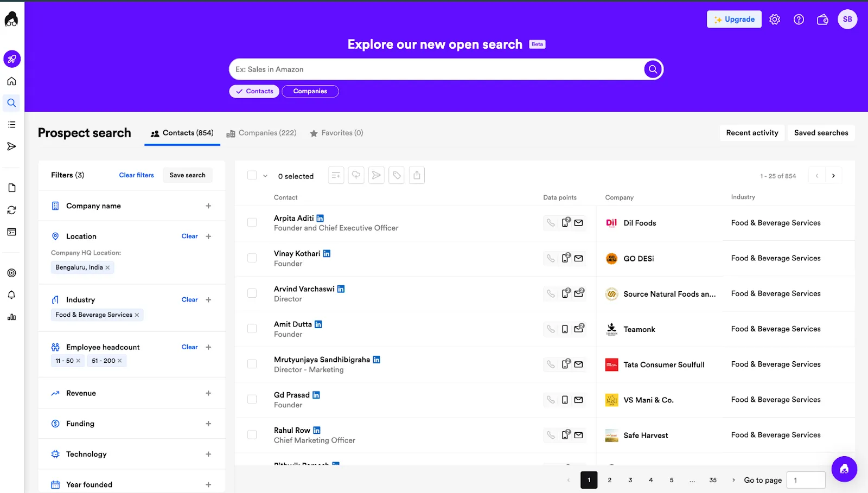
Task: Switch to Companies (222) tab
Action: (261, 133)
